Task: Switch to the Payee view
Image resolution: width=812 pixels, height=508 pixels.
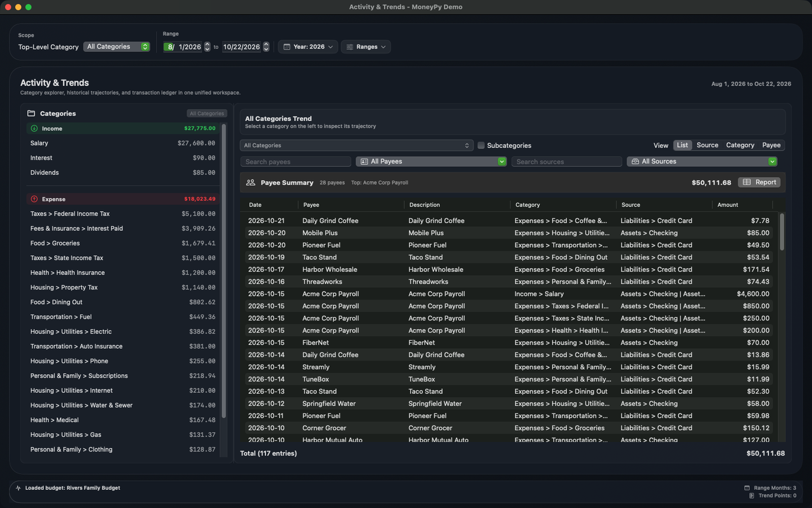Action: (x=771, y=145)
